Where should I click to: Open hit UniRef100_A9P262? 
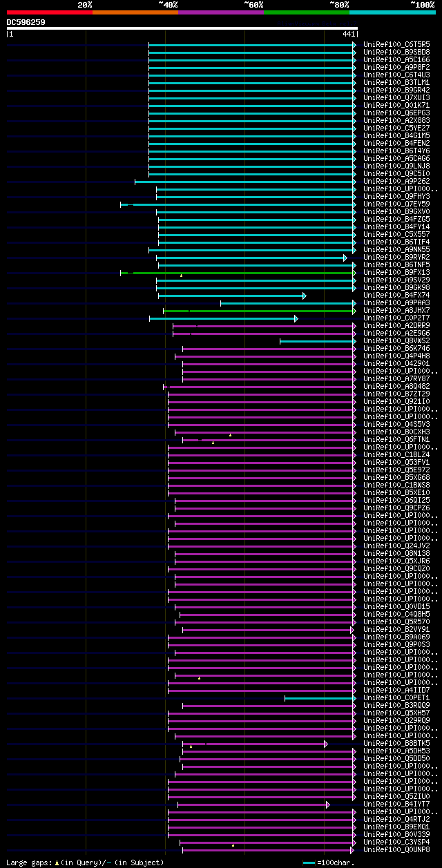click(x=396, y=181)
